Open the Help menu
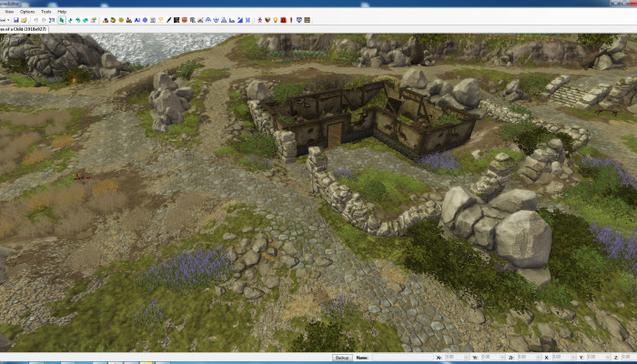 [x=62, y=12]
